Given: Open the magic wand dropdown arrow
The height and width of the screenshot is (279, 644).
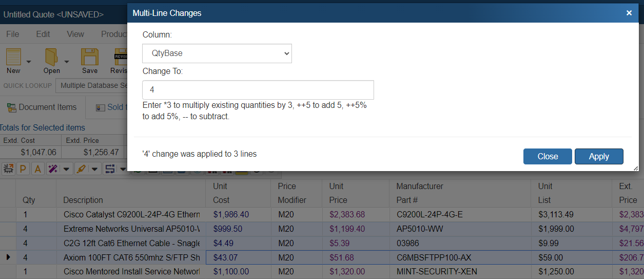Looking at the screenshot, I should [x=66, y=169].
